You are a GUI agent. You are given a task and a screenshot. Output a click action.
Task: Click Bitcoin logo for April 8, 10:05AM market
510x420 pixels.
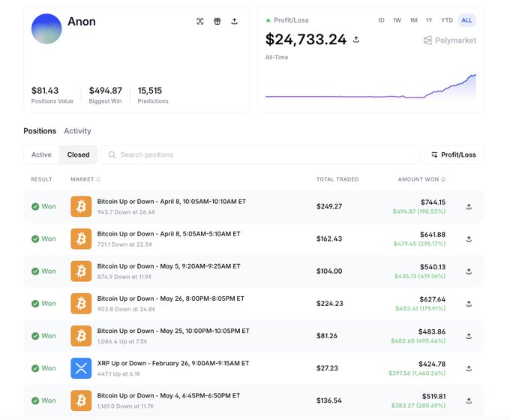point(81,206)
